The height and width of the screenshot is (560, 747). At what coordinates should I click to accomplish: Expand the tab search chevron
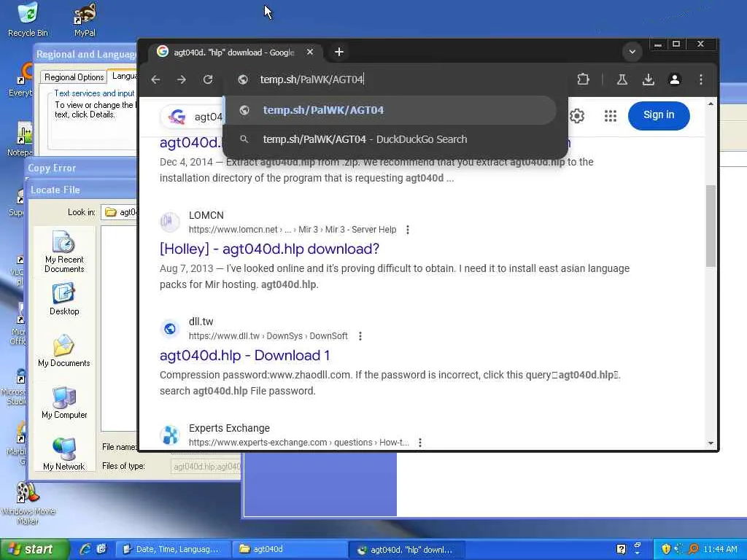632,52
